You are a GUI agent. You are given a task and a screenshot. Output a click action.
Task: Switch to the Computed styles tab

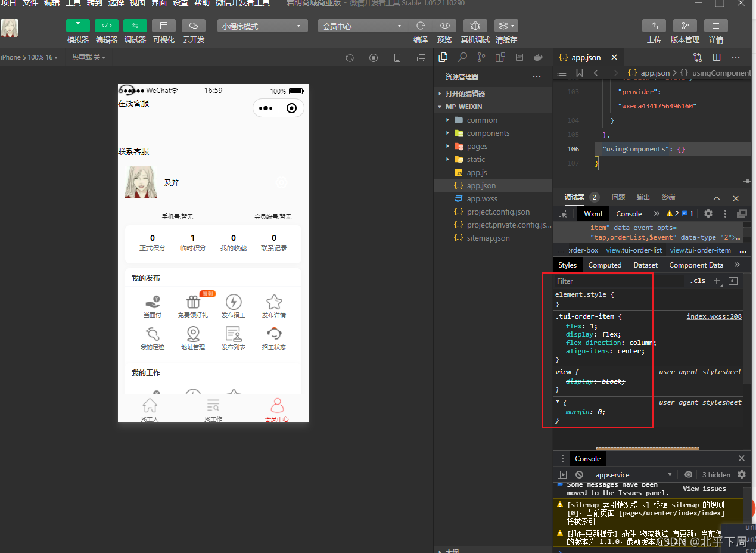(605, 265)
